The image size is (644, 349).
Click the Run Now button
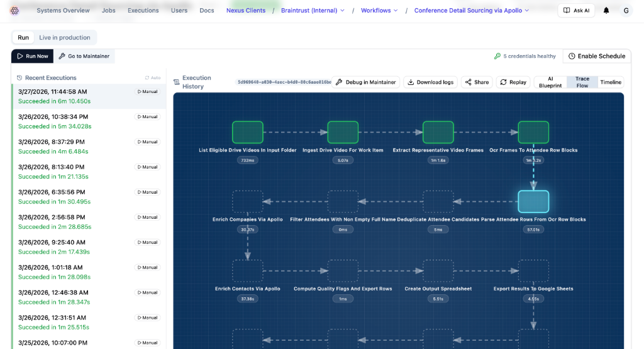[33, 56]
